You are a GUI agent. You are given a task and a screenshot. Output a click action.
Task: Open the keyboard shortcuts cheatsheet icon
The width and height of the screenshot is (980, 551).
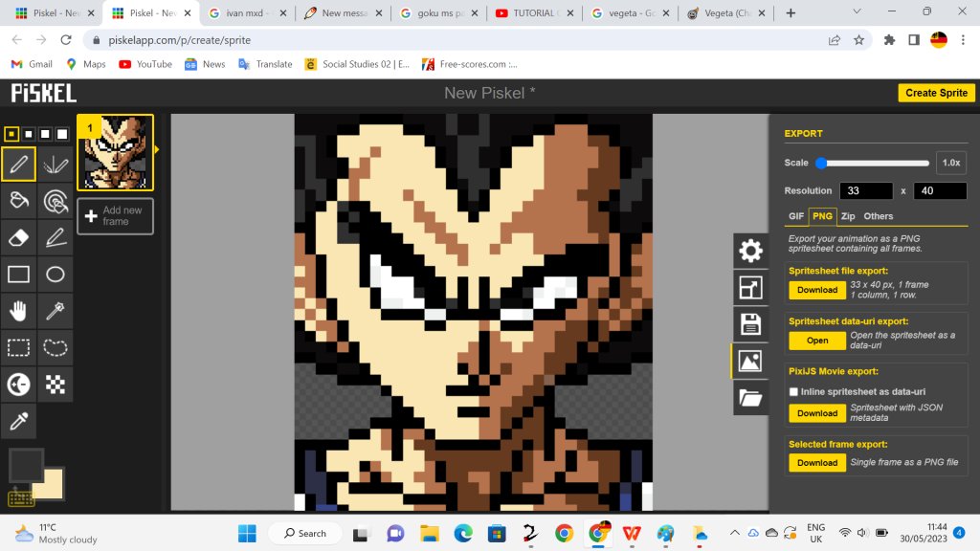coord(20,497)
